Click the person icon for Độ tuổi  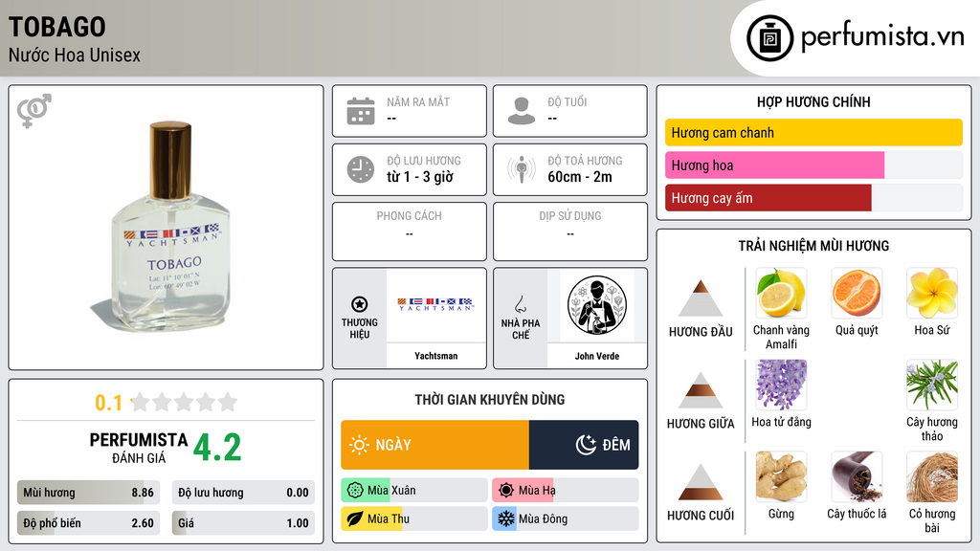[522, 111]
